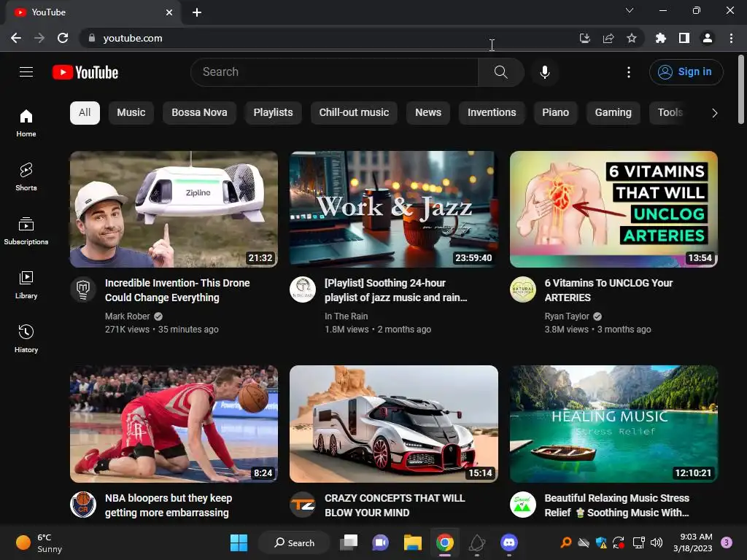The image size is (747, 560).
Task: Click Mark Rober channel avatar
Action: [83, 289]
